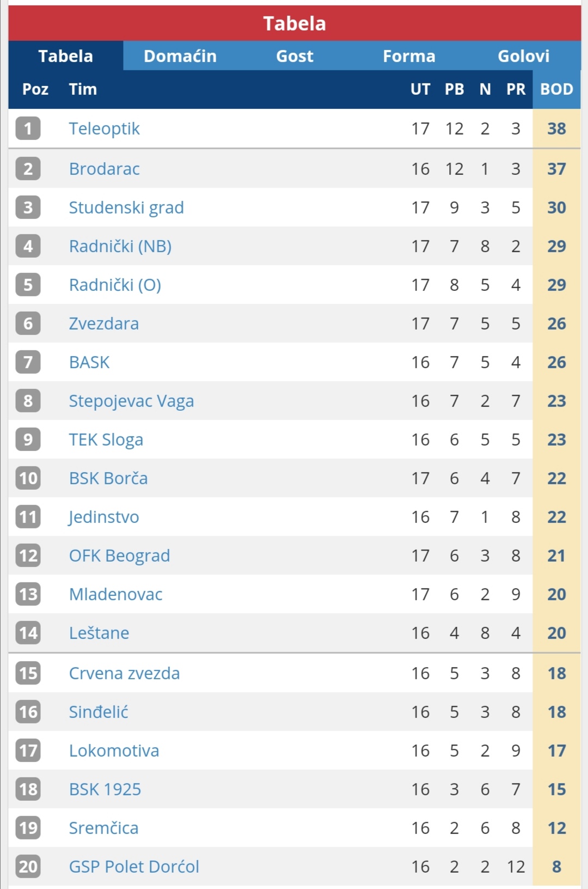Click the position 10 badge icon

[x=28, y=478]
